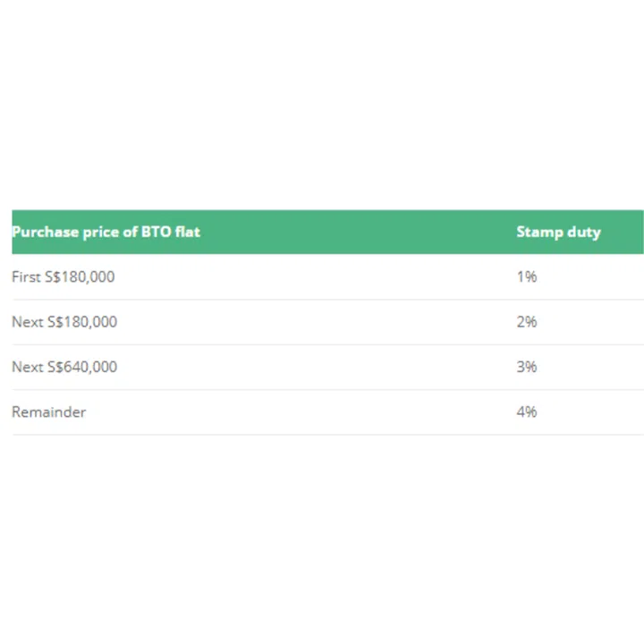The height and width of the screenshot is (644, 644).
Task: Click the 'Stamp duty' column header
Action: (x=558, y=232)
